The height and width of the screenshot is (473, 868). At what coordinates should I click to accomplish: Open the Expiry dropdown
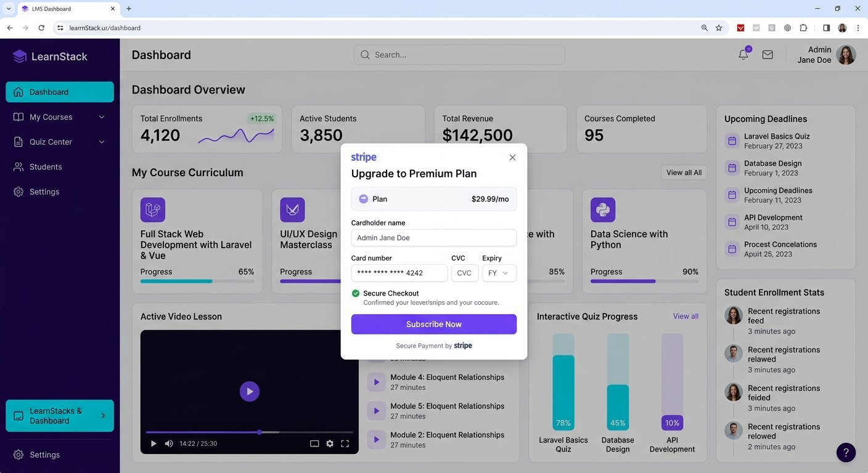(499, 273)
